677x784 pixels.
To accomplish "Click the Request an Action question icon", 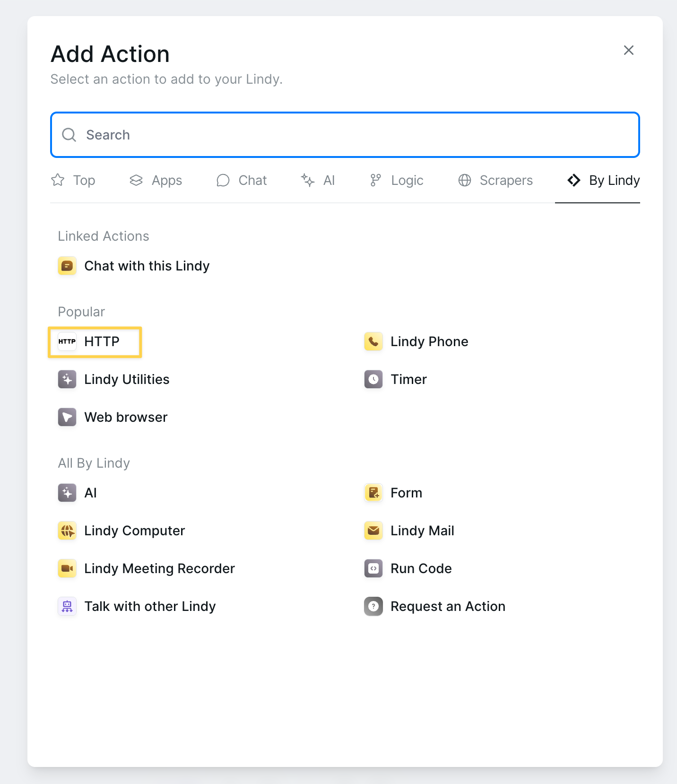I will point(373,606).
